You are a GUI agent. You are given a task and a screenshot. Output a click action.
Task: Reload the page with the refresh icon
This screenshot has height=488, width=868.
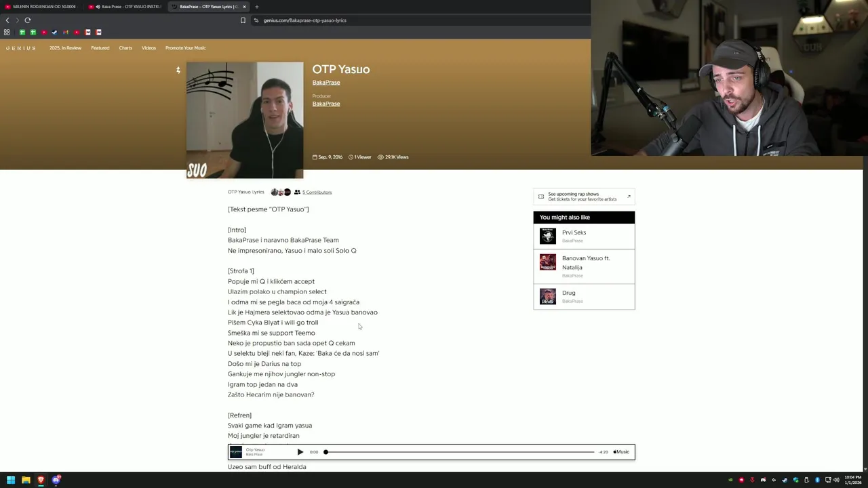coord(28,20)
